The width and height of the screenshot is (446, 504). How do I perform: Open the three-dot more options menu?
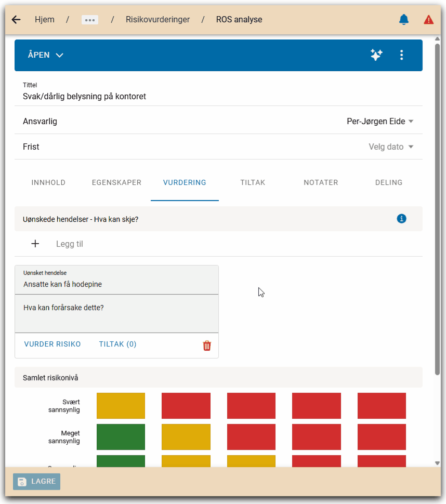point(401,55)
